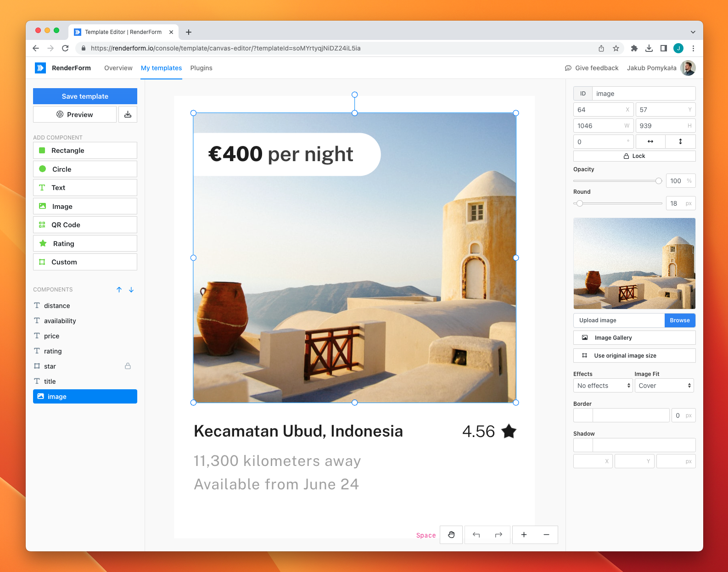Open the Plugins tab
728x572 pixels.
pos(202,68)
